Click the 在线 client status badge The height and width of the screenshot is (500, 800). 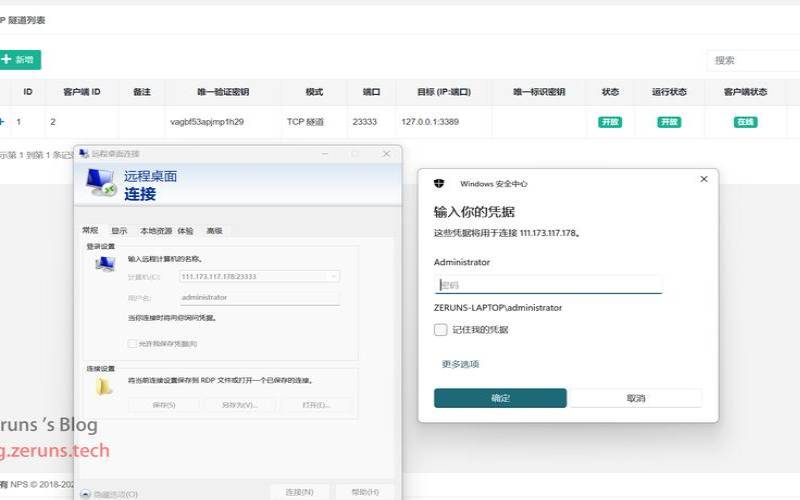coord(745,122)
